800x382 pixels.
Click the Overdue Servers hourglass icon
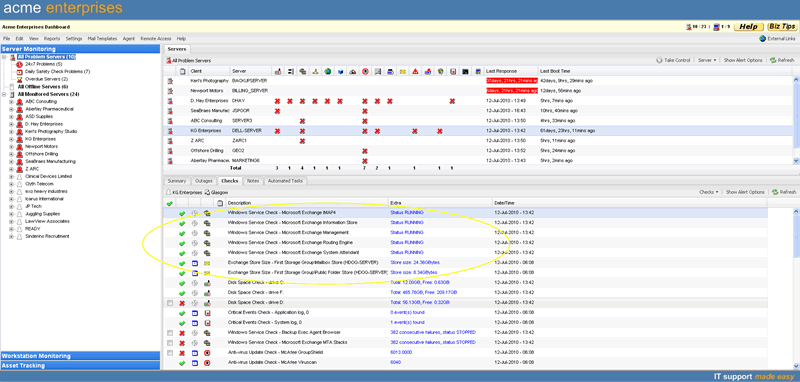[20, 80]
